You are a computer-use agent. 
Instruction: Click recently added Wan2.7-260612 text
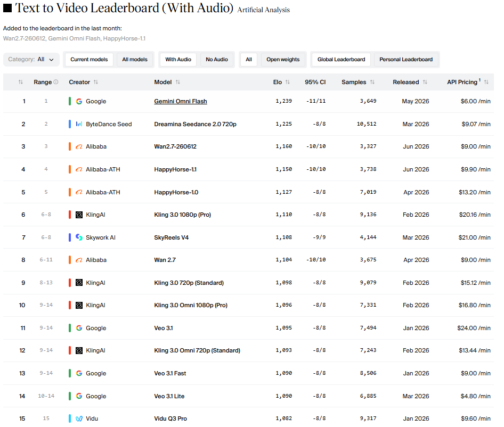coord(24,38)
